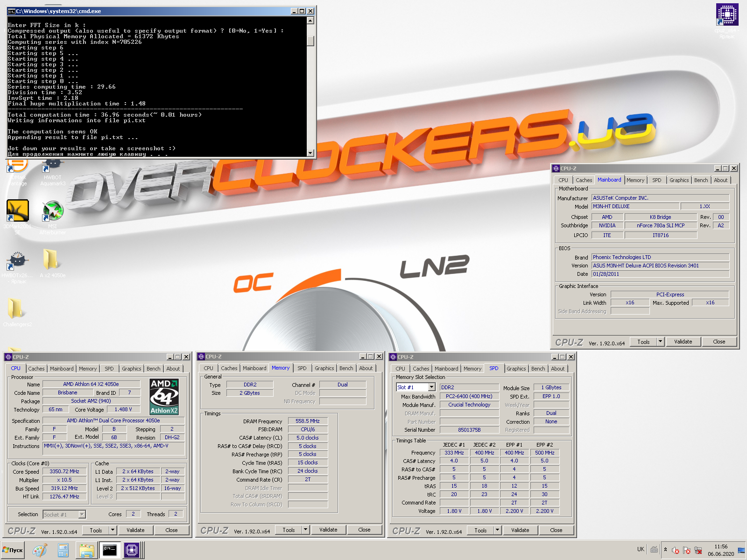The height and width of the screenshot is (560, 747).
Task: Click the Southbridge nForce 780a SLI MCP field
Action: pos(661,225)
